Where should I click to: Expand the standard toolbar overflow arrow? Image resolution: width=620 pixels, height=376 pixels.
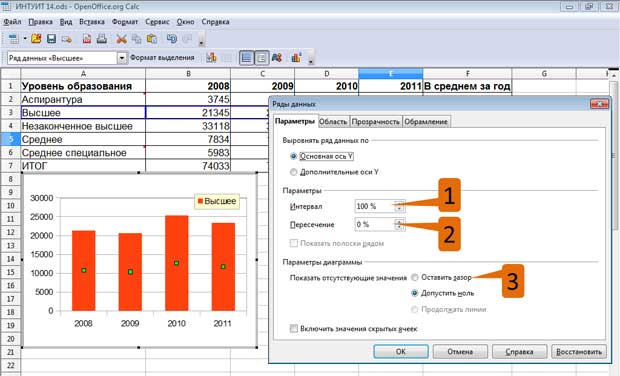click(x=202, y=40)
